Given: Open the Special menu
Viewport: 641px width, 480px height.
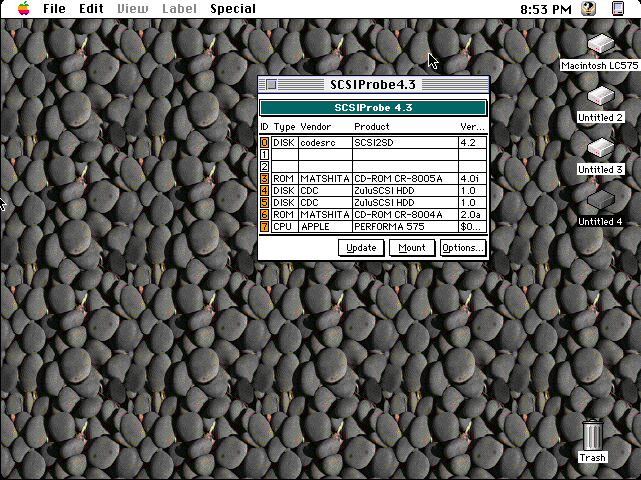Looking at the screenshot, I should pos(233,9).
